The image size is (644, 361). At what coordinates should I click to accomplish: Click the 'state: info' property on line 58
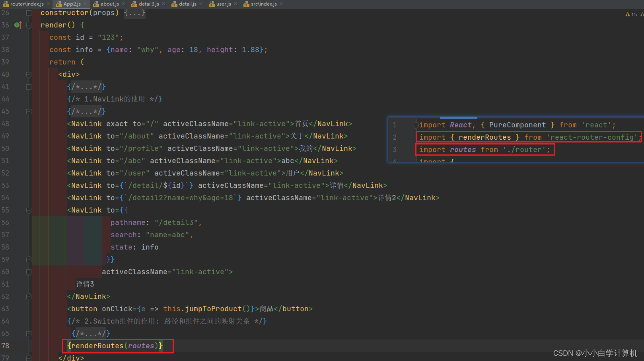pos(134,247)
